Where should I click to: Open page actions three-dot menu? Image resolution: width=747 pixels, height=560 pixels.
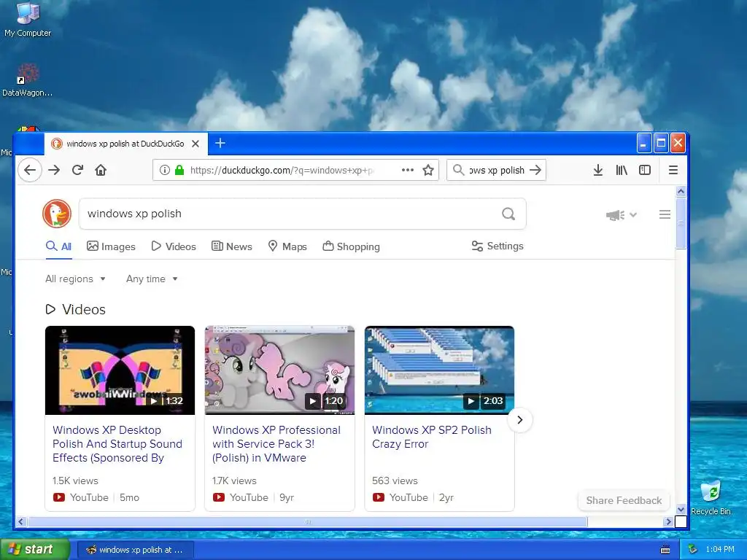pyautogui.click(x=408, y=170)
